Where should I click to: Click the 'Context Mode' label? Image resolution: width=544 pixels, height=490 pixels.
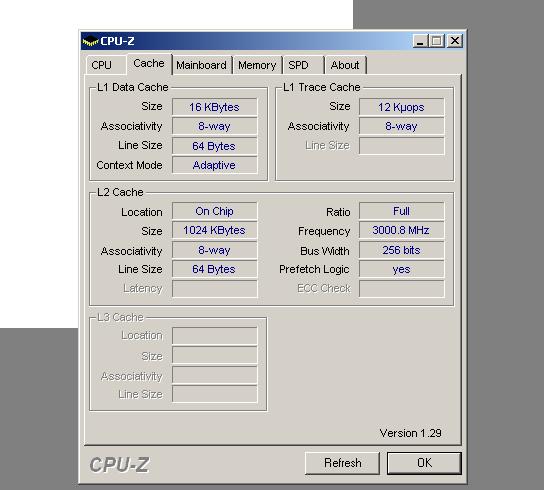pos(129,165)
